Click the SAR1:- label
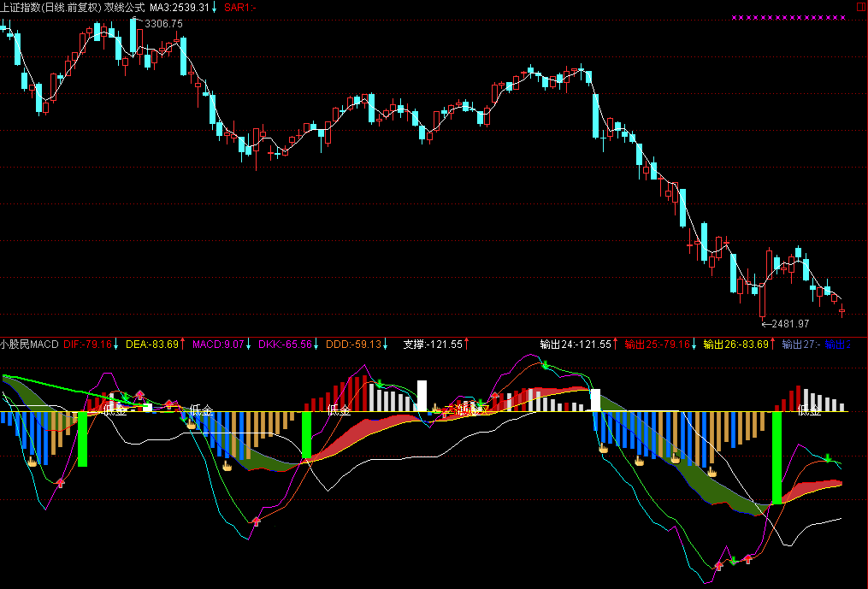868x589 pixels. pyautogui.click(x=240, y=7)
